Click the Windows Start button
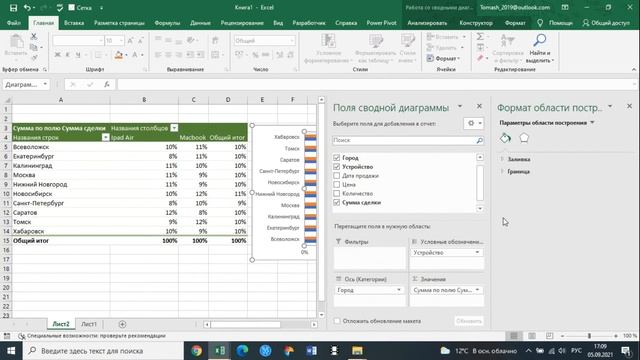 tap(11, 351)
